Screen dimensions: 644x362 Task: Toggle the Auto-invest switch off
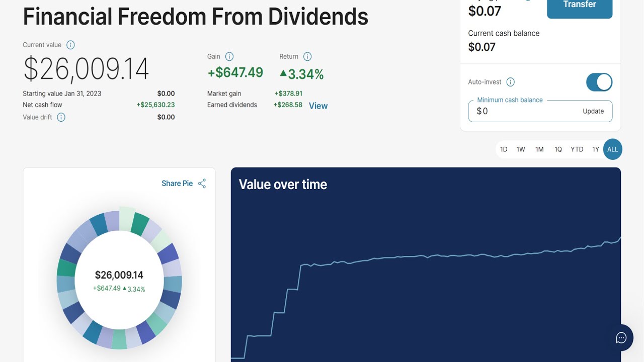pyautogui.click(x=599, y=82)
